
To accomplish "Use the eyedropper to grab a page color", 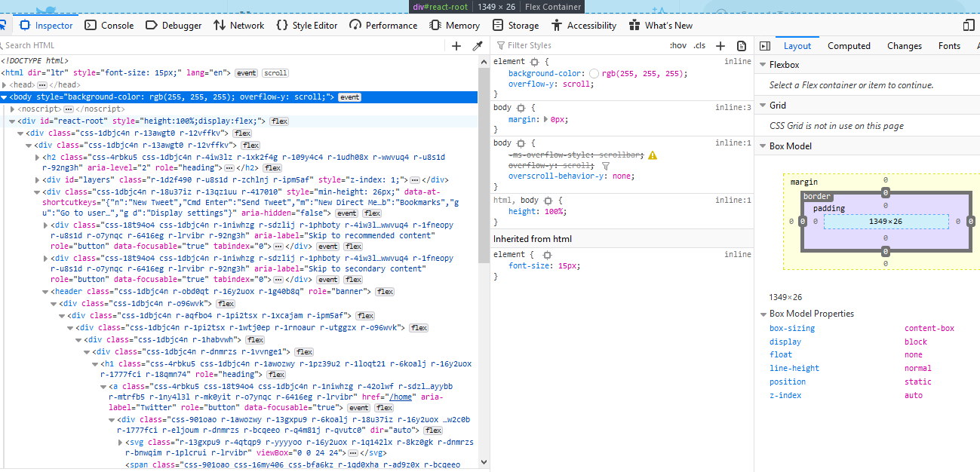I will tap(477, 45).
